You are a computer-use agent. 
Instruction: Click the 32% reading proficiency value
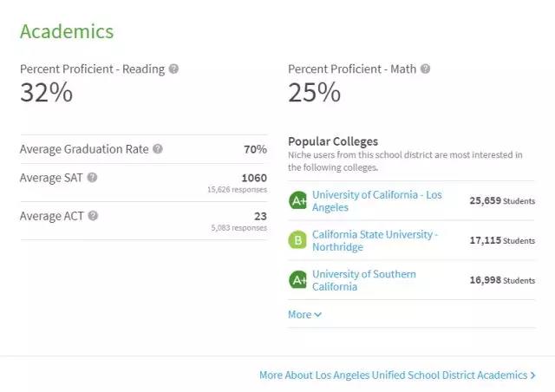(x=46, y=93)
